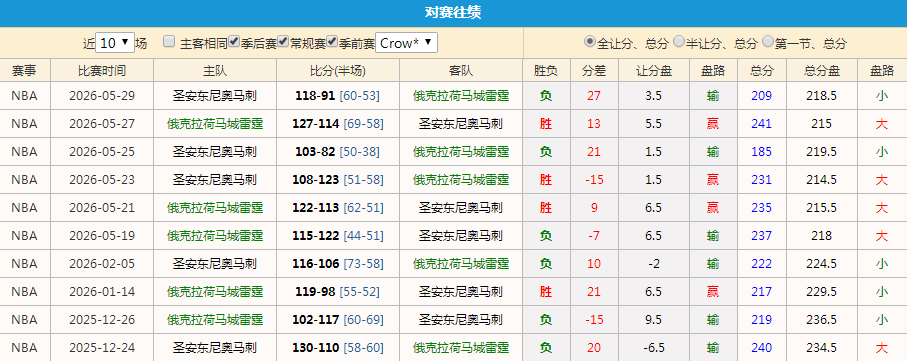
Task: Open the 102-117 score link
Action: tap(316, 320)
